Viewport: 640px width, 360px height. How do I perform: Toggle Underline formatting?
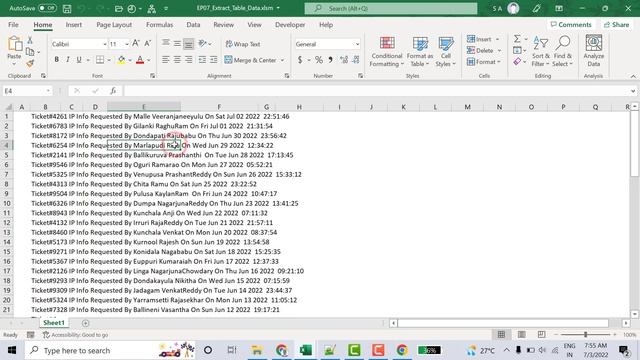click(79, 60)
